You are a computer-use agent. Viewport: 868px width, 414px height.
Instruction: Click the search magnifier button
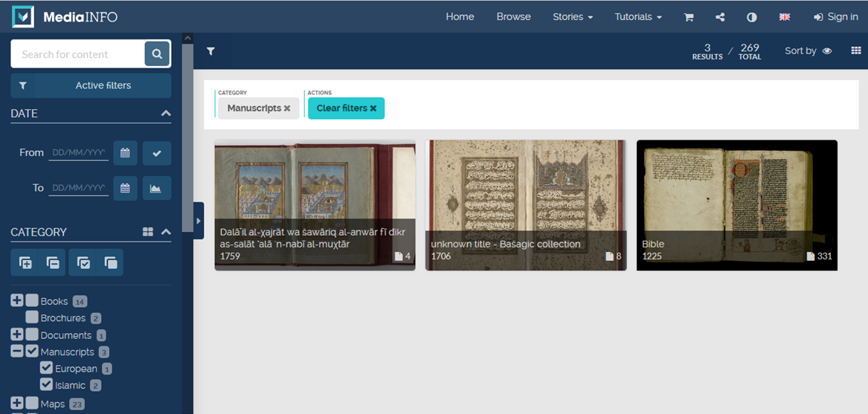pos(157,54)
